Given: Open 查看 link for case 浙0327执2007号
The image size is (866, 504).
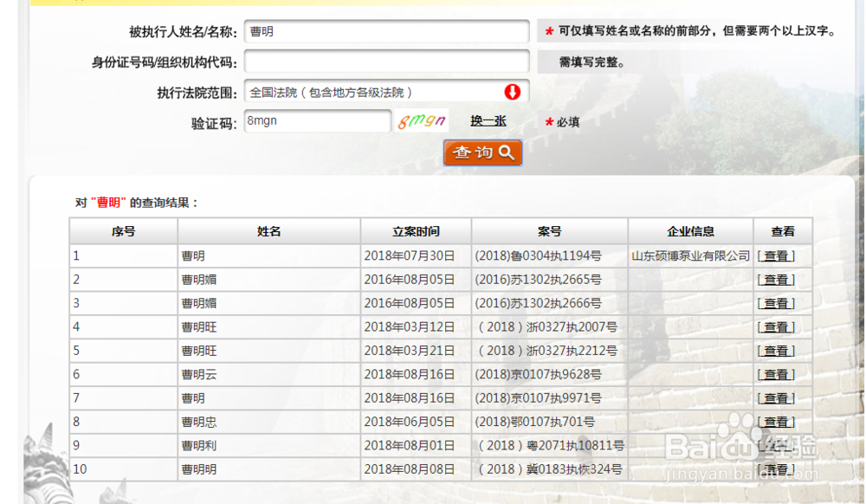Looking at the screenshot, I should click(776, 327).
